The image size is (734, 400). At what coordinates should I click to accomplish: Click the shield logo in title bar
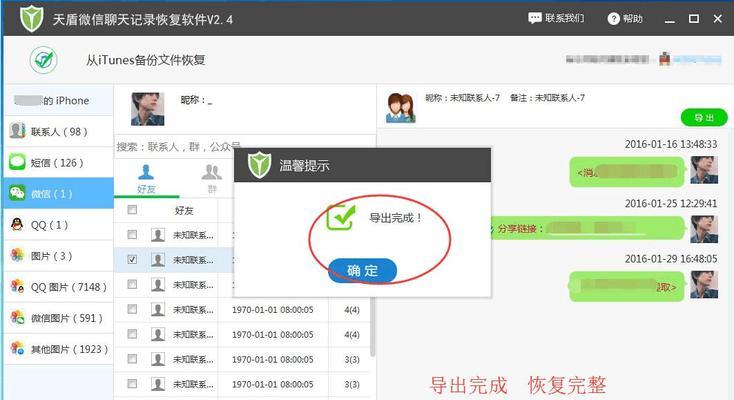32,19
